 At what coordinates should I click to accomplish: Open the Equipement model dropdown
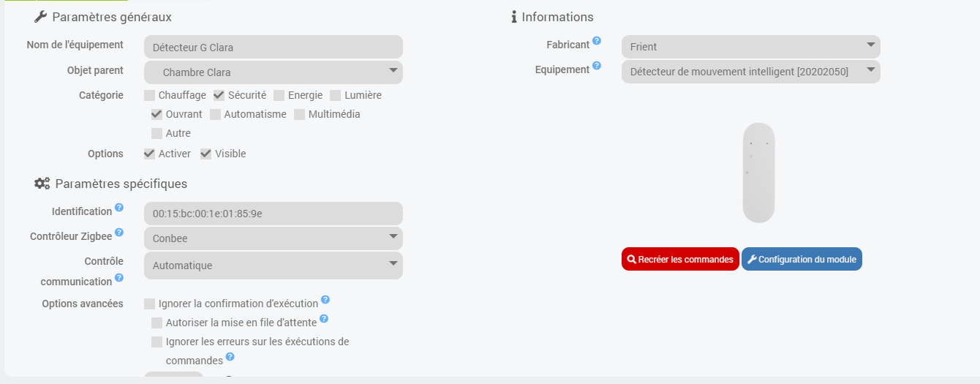coord(750,72)
